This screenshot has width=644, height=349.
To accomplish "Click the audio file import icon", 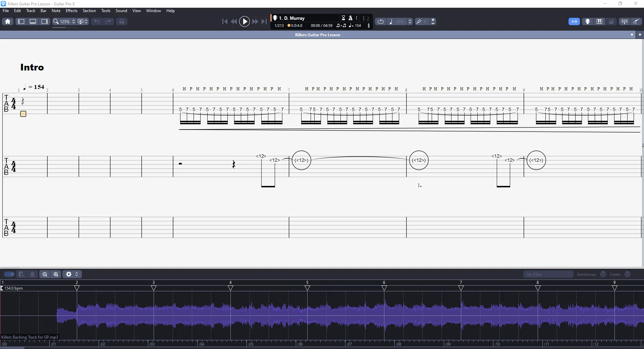I will pos(21,274).
